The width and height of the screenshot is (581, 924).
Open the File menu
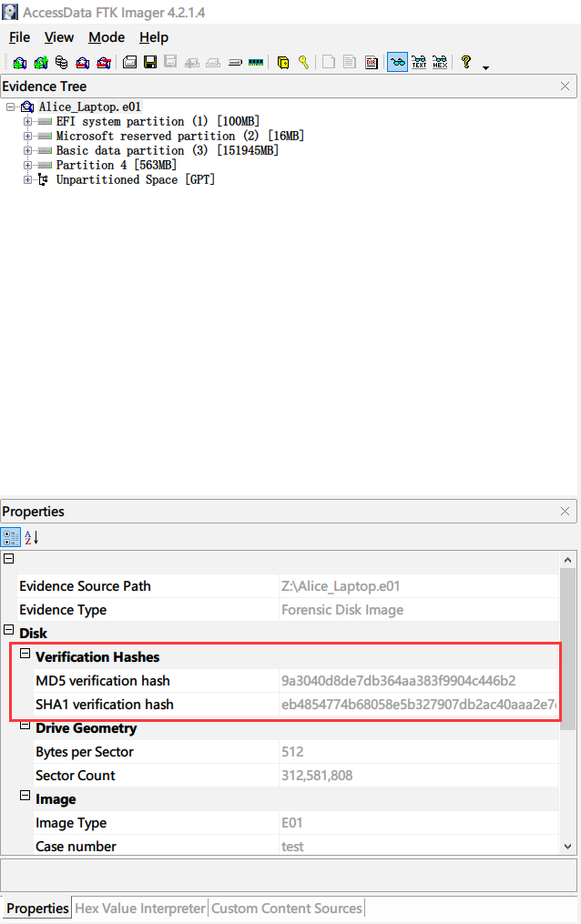click(x=19, y=37)
